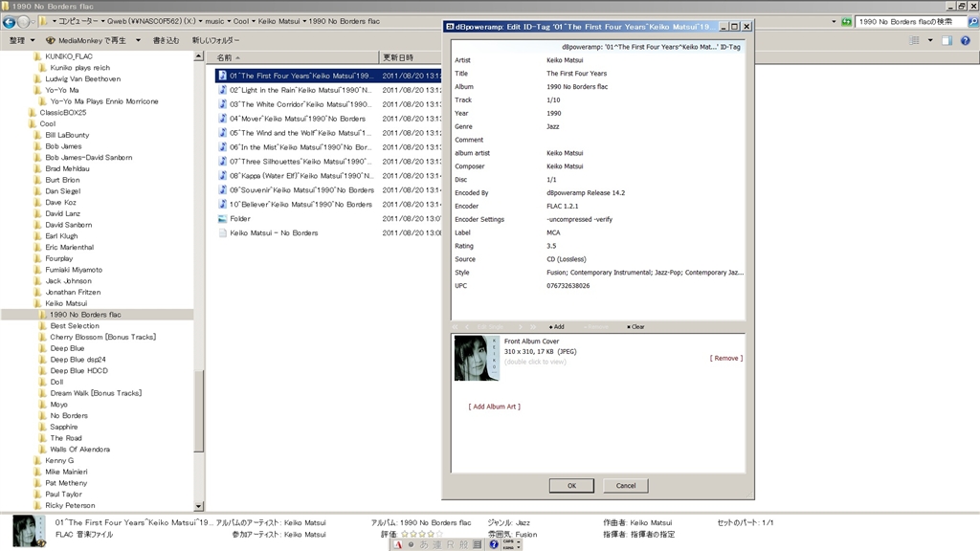Click the [ Add Album Art ] link
The width and height of the screenshot is (980, 551).
[x=495, y=407]
